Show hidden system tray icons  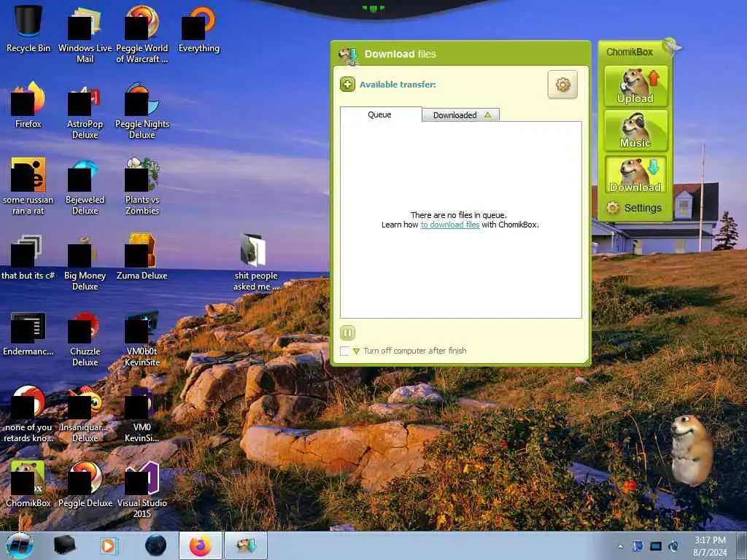[x=620, y=546]
